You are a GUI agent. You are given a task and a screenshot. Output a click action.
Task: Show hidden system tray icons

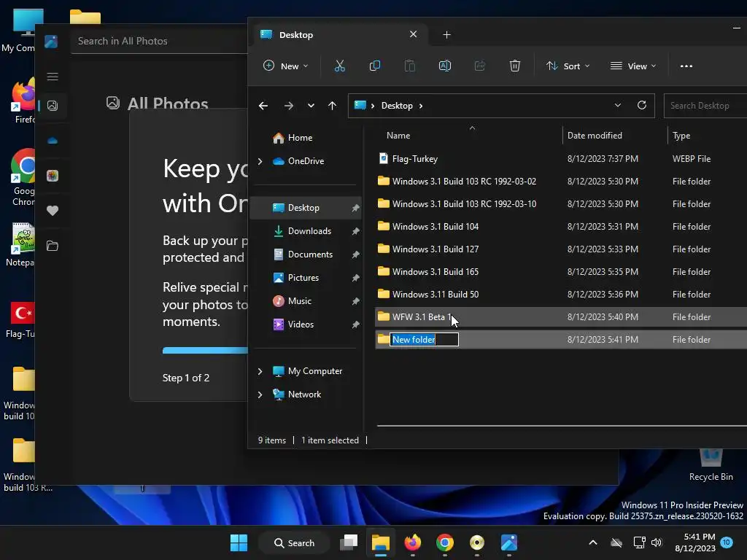click(592, 542)
